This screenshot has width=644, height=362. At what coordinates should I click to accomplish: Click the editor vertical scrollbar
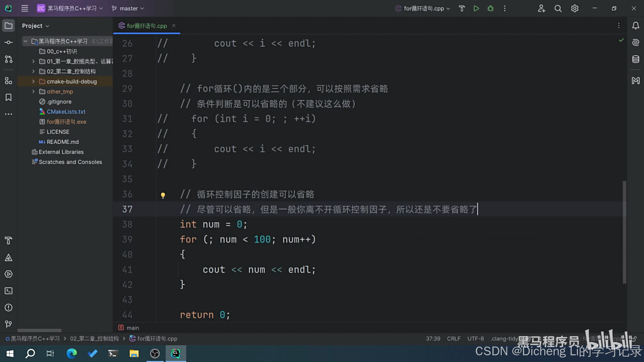624,232
